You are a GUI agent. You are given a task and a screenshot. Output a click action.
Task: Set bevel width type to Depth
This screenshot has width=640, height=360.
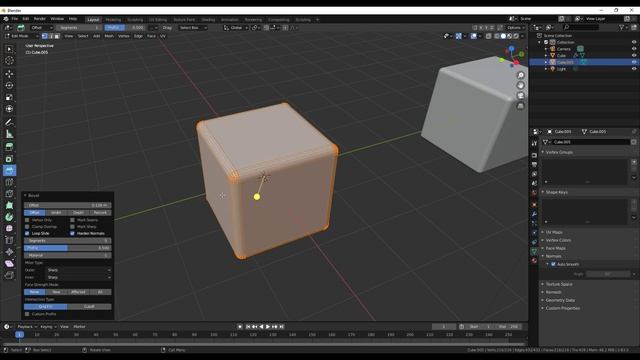click(x=78, y=213)
